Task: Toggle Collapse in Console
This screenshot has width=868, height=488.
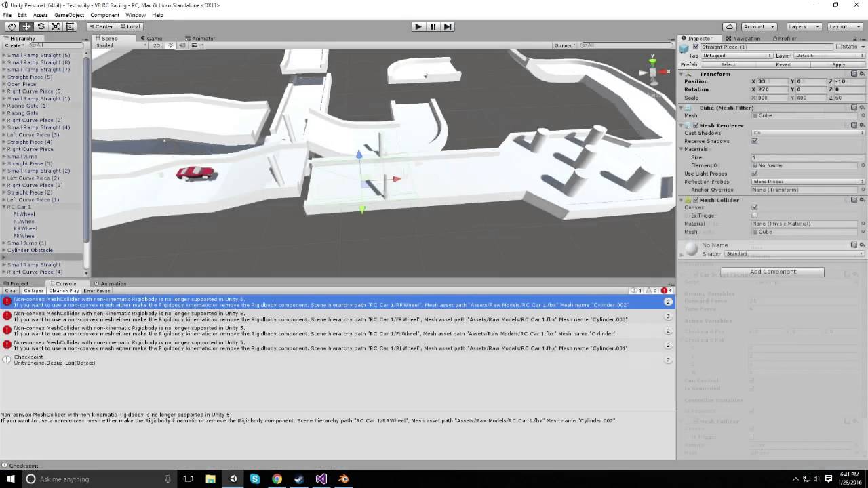Action: (34, 291)
